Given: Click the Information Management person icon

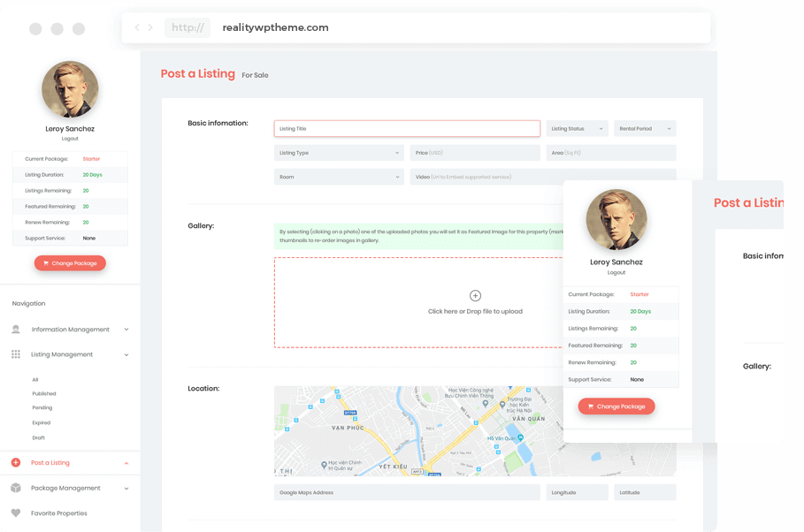Looking at the screenshot, I should tap(16, 330).
